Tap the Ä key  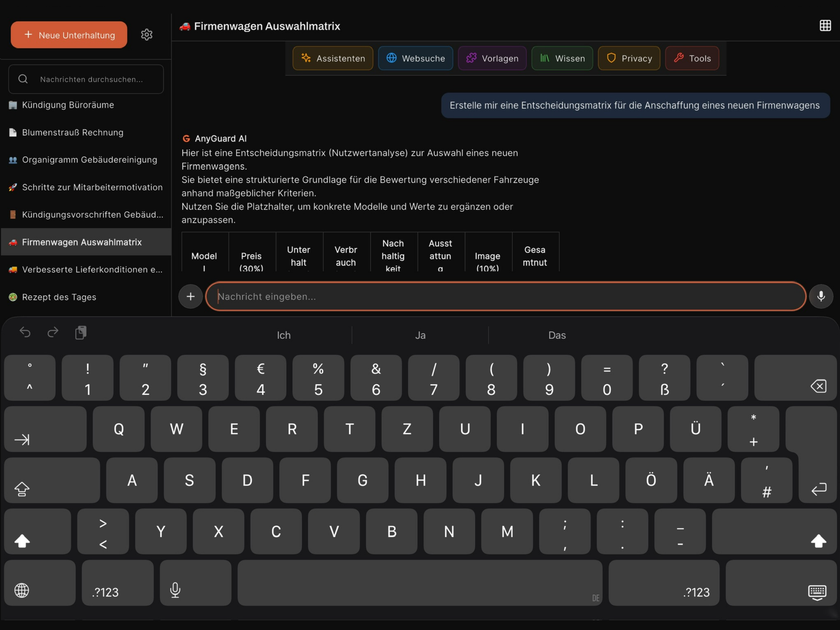click(x=709, y=480)
